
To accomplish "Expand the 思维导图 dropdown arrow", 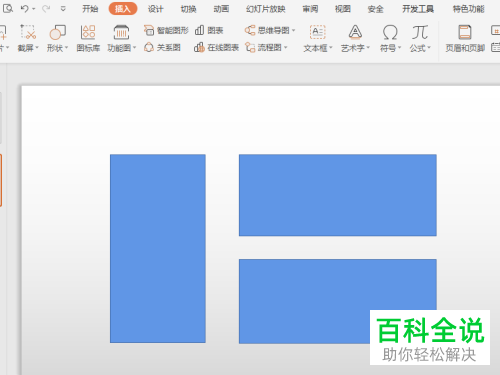I will (x=293, y=30).
